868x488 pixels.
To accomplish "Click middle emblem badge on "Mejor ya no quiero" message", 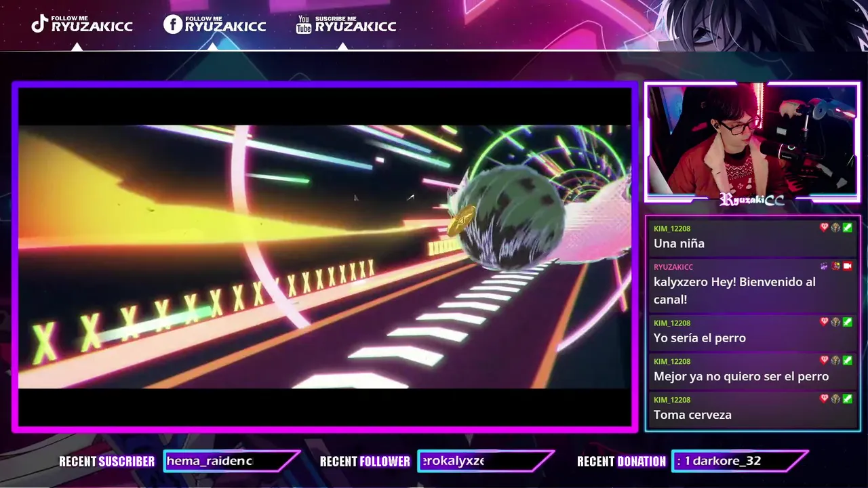I will click(835, 361).
